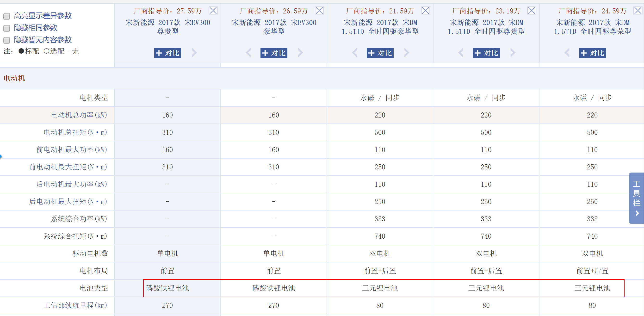Shift 全时四驱豪华型 column right
This screenshot has height=316, width=644.
(x=407, y=53)
